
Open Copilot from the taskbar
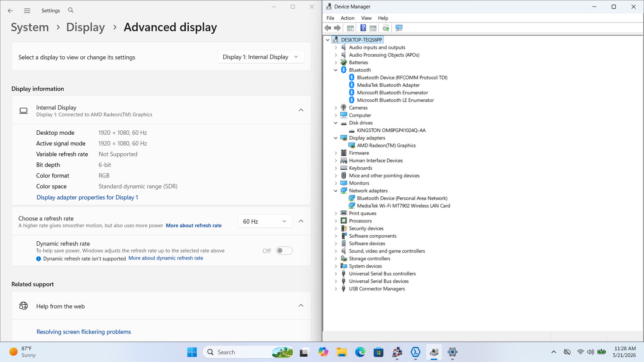point(323,352)
